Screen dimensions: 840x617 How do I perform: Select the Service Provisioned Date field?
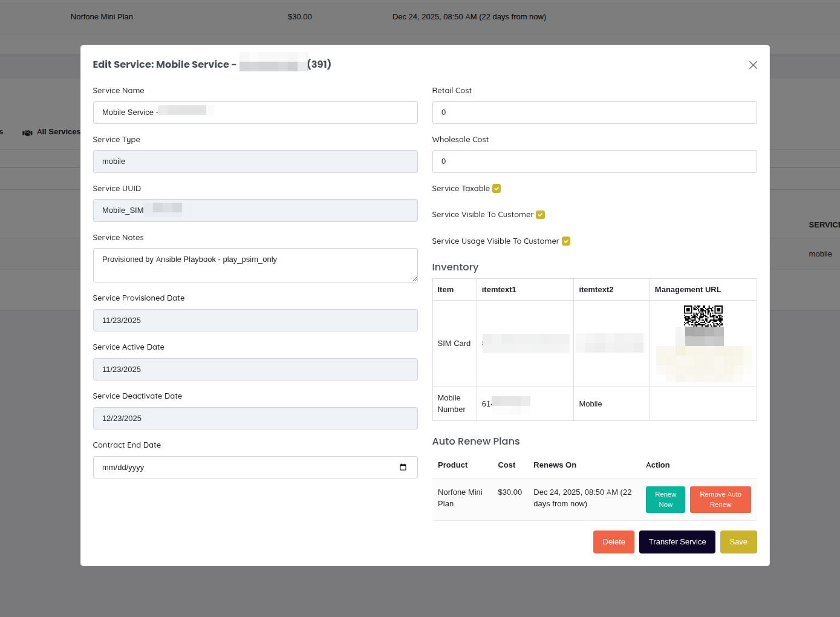[x=255, y=320]
